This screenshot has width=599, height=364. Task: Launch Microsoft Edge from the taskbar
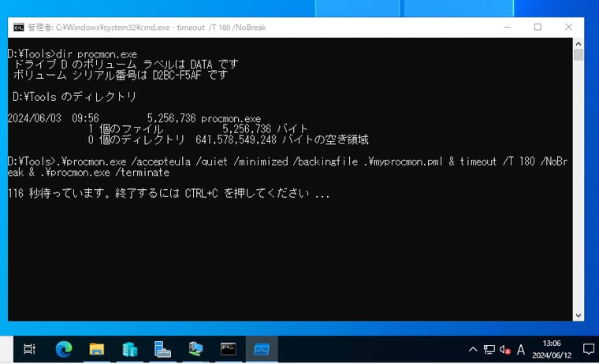pyautogui.click(x=64, y=349)
